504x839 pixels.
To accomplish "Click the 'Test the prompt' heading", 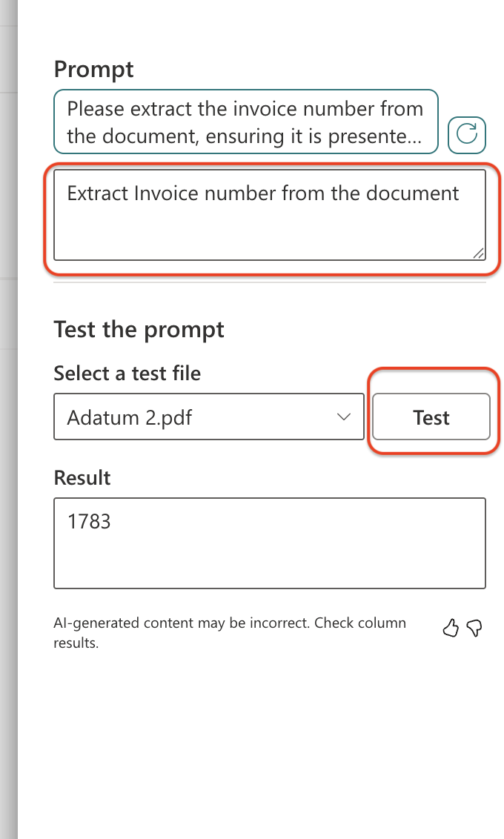I will click(x=139, y=330).
